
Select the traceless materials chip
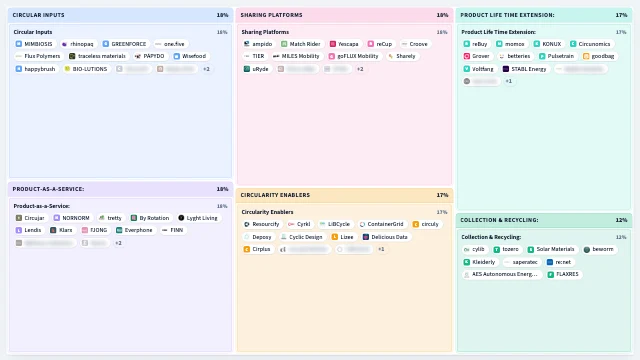(97, 56)
